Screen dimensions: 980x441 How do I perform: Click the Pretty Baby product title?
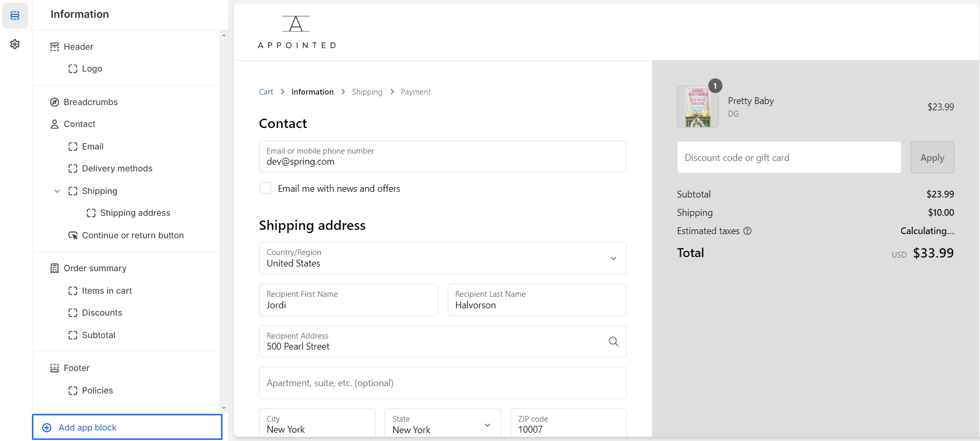[751, 101]
